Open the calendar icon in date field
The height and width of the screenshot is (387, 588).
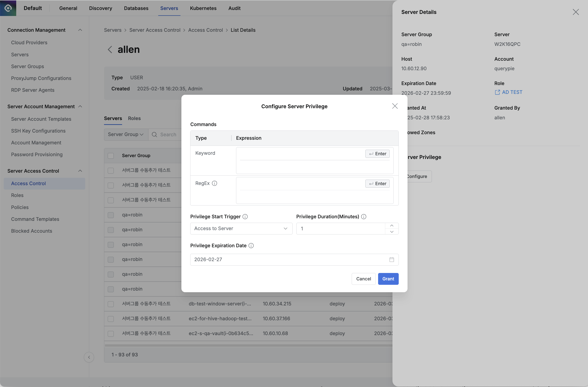(392, 260)
